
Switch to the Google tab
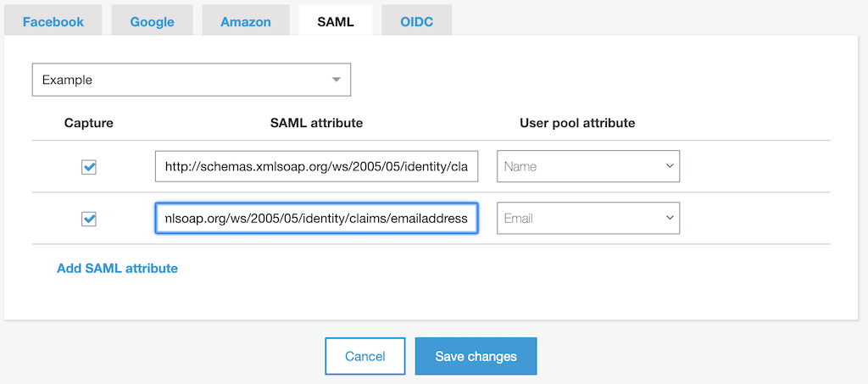153,21
